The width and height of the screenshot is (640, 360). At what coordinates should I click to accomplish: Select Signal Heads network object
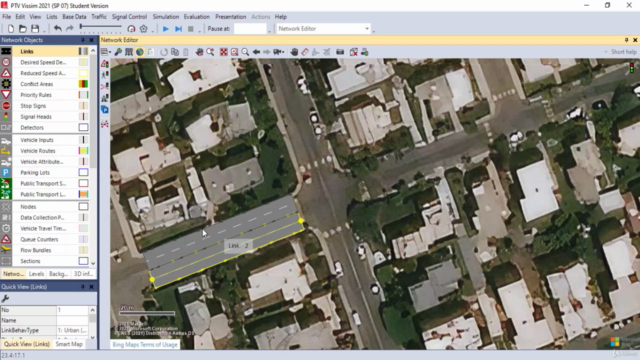point(36,117)
